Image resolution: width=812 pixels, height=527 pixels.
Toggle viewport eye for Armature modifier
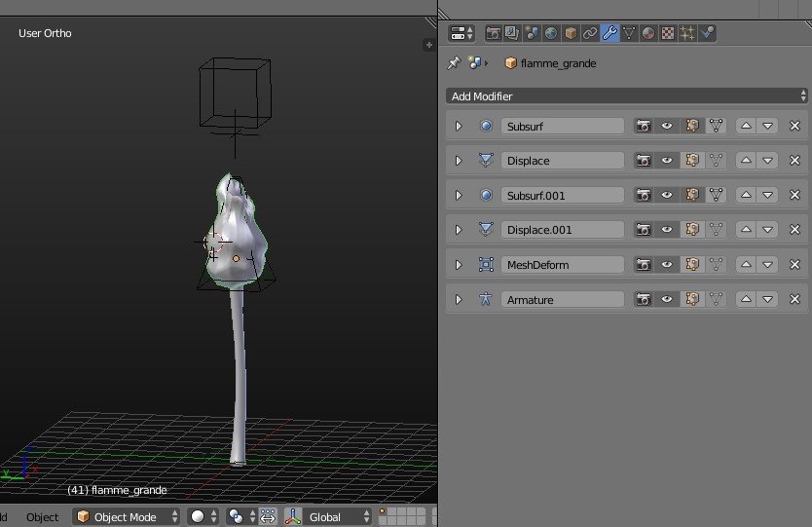[x=667, y=299]
